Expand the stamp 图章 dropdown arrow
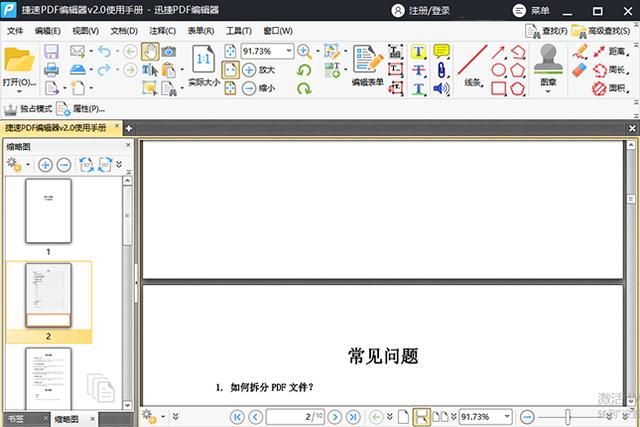 [548, 91]
